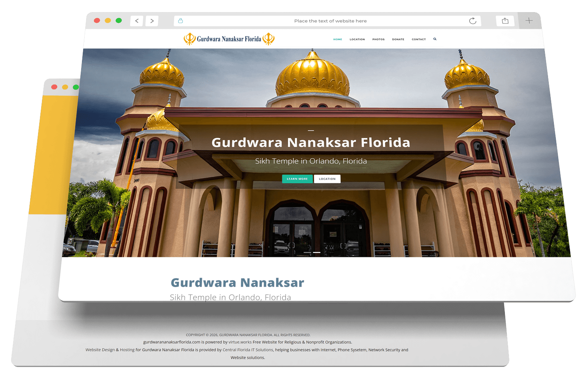Open a new tab with plus icon

tap(529, 21)
